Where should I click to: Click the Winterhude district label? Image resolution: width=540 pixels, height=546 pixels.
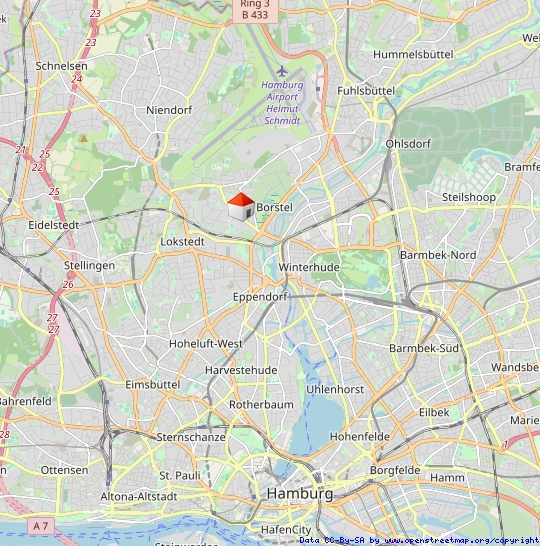(x=309, y=267)
